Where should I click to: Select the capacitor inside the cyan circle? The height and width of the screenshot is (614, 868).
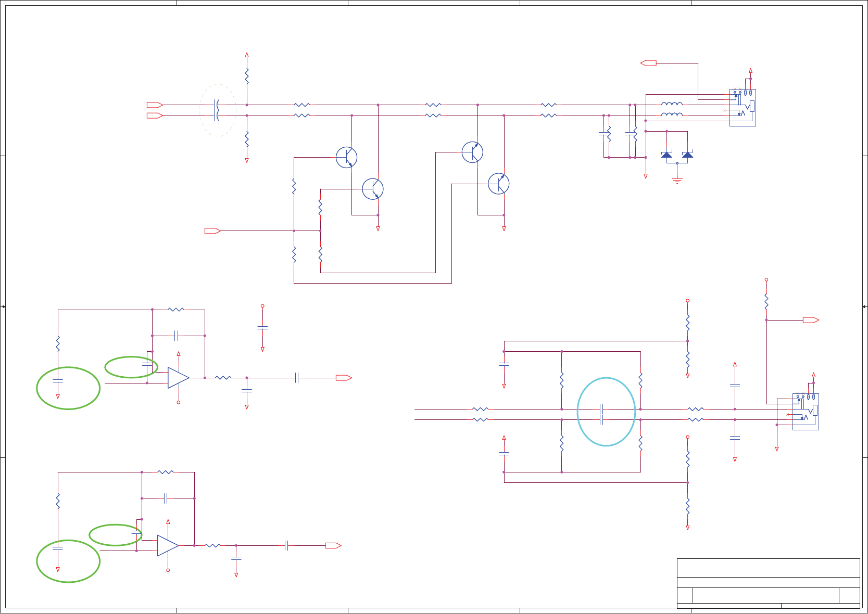[601, 414]
